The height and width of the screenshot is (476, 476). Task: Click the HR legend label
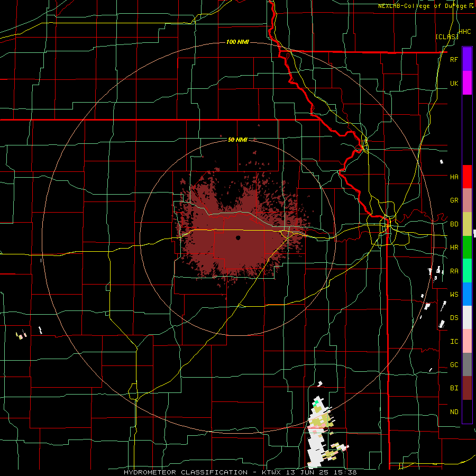tap(454, 248)
